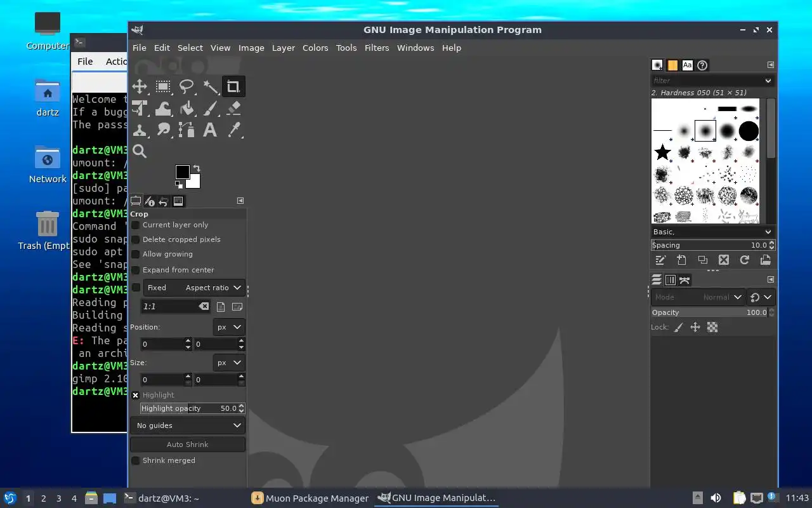Enable Delete cropped pixels checkbox
This screenshot has height=508, width=812.
pos(135,239)
